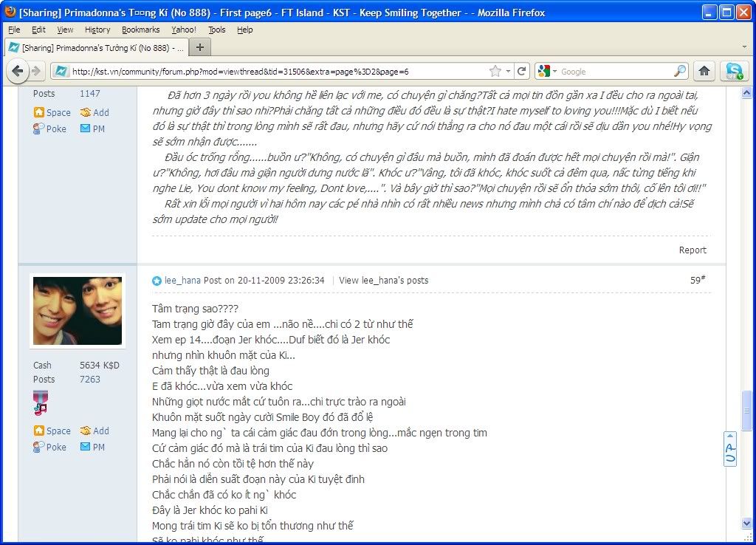This screenshot has height=545, width=756.
Task: Click the post count value 7263
Action: (89, 380)
